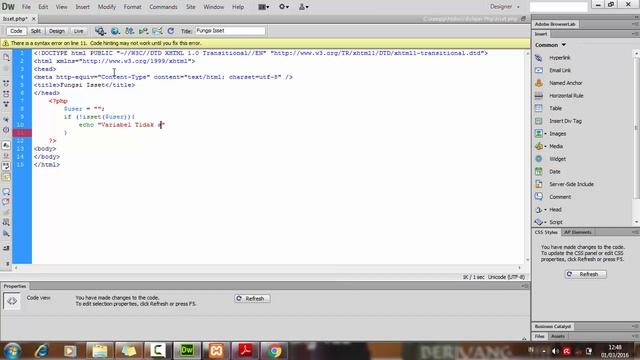Viewport: 640px width, 360px height.
Task: Click the syntax error warning bar
Action: click(x=265, y=43)
